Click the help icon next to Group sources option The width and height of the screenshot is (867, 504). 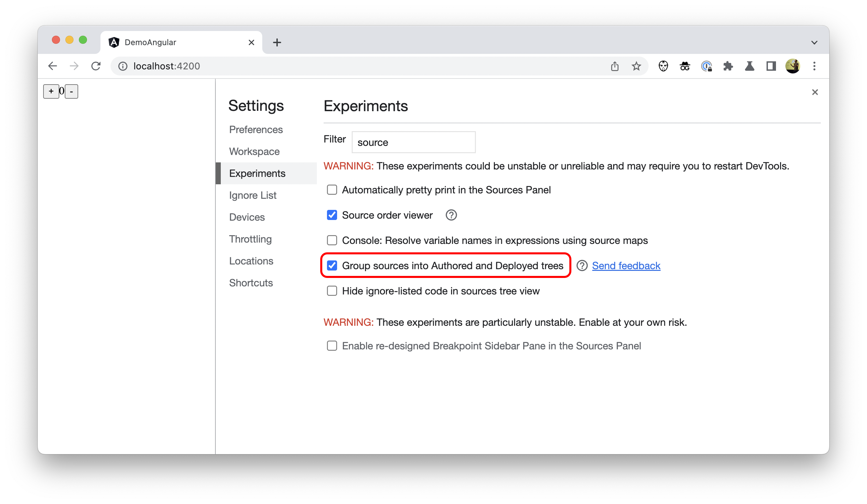[x=580, y=265]
